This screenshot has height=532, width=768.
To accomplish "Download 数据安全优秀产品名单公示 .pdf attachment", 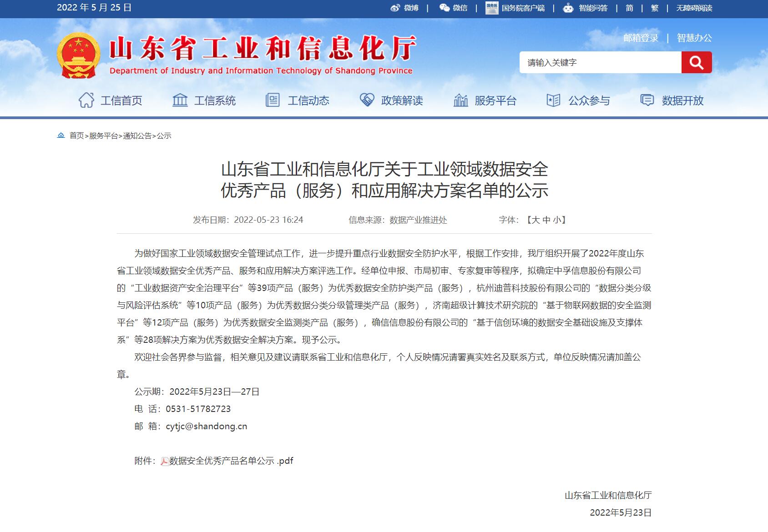I will tap(231, 461).
